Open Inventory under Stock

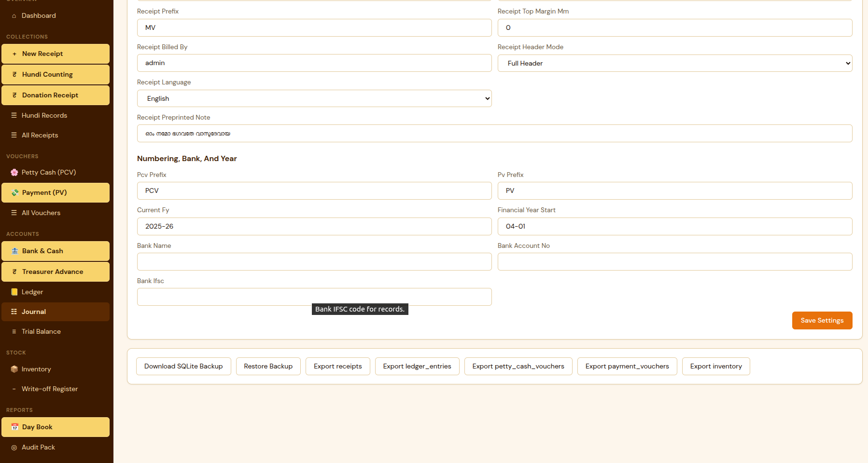pos(56,369)
